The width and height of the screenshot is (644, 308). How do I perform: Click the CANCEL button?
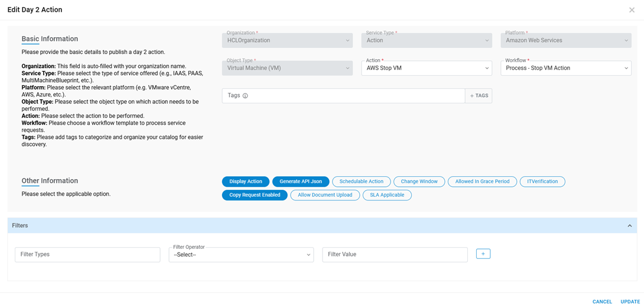pyautogui.click(x=602, y=301)
